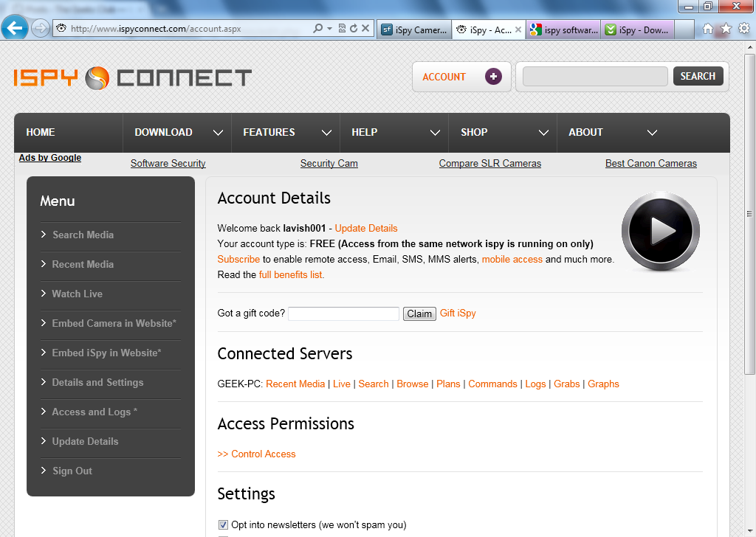Switch to the ispy softwar... browser tab
756x537 pixels.
coord(563,30)
